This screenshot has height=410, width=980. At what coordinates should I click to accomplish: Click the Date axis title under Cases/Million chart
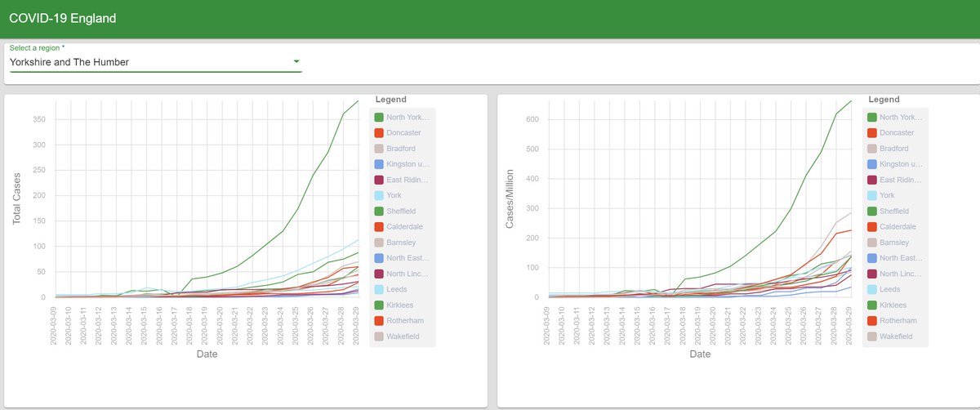(x=700, y=354)
